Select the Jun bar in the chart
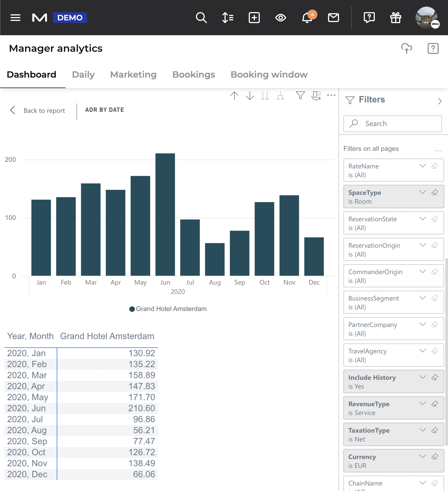Image resolution: width=448 pixels, height=491 pixels. click(165, 214)
